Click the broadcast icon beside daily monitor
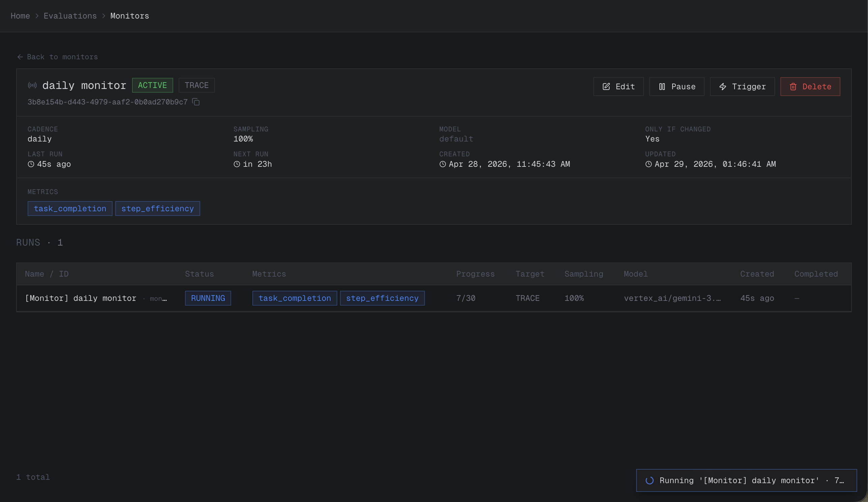868x502 pixels. pos(32,85)
